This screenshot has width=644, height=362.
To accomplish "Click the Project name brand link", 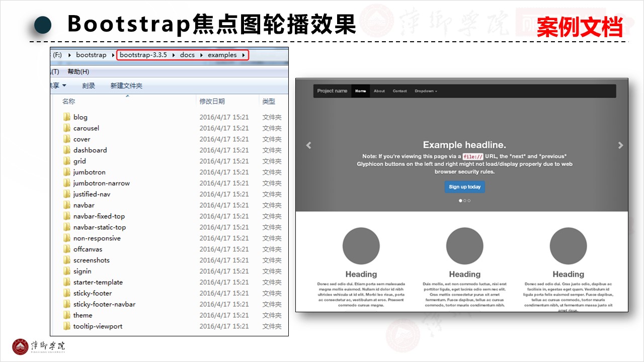I will (332, 91).
